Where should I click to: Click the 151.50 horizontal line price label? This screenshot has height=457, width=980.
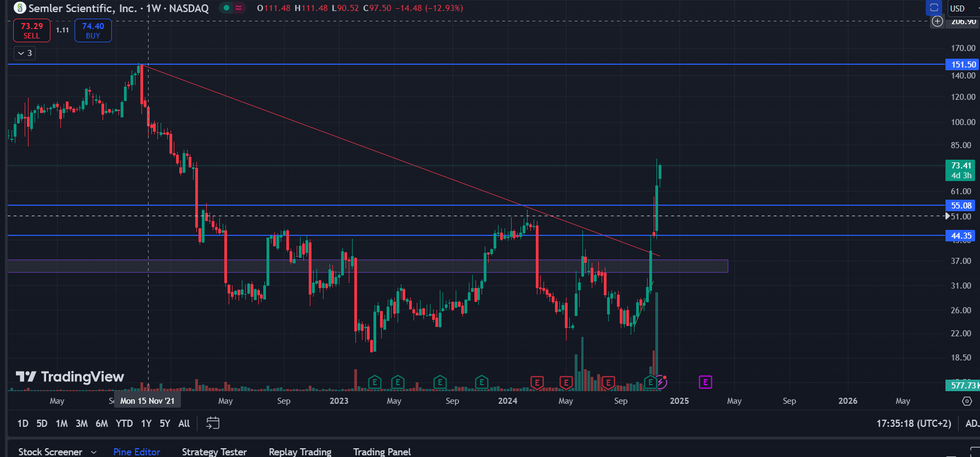[x=962, y=64]
